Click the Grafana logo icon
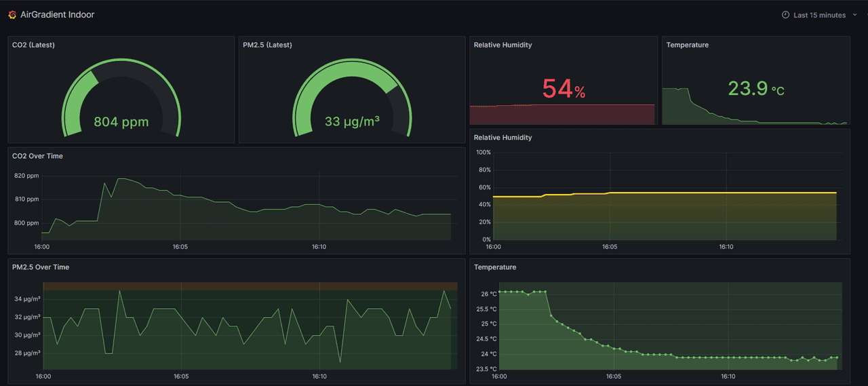 pos(12,15)
